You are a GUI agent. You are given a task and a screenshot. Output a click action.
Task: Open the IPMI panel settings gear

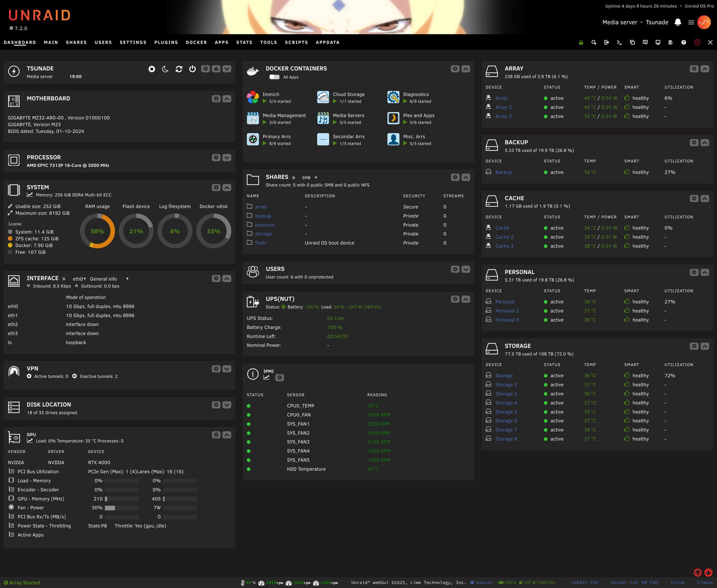pyautogui.click(x=280, y=377)
